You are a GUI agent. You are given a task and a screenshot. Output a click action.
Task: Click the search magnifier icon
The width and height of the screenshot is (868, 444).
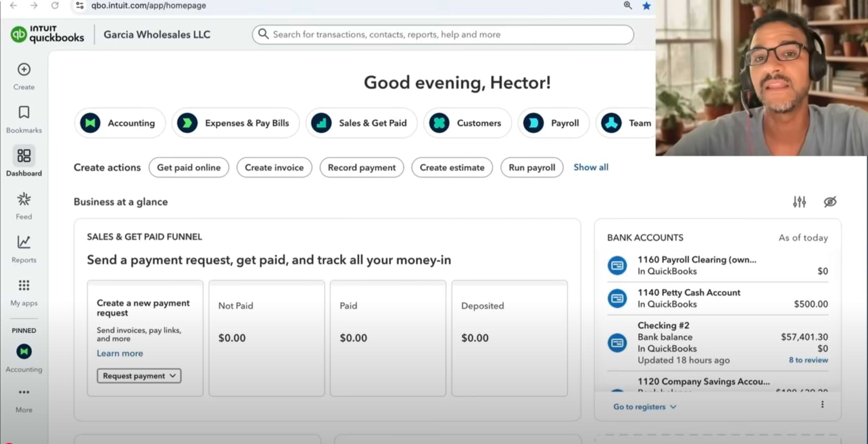[x=263, y=34]
